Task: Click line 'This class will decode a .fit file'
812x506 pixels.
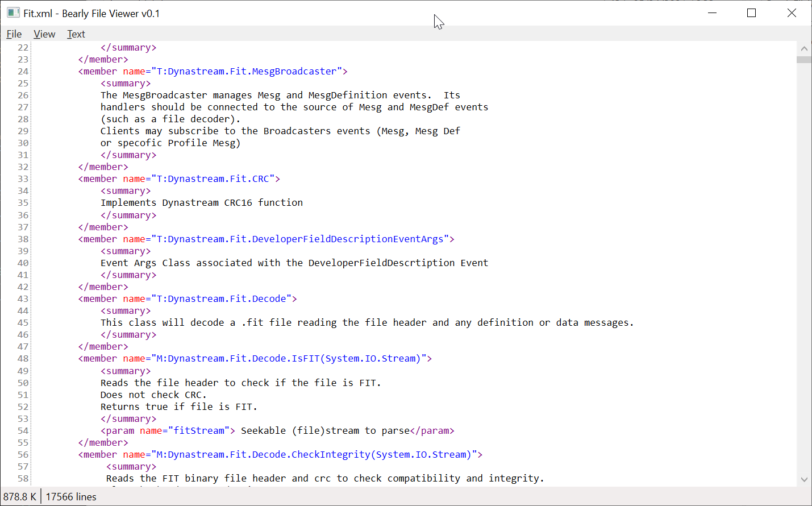Action: click(367, 322)
